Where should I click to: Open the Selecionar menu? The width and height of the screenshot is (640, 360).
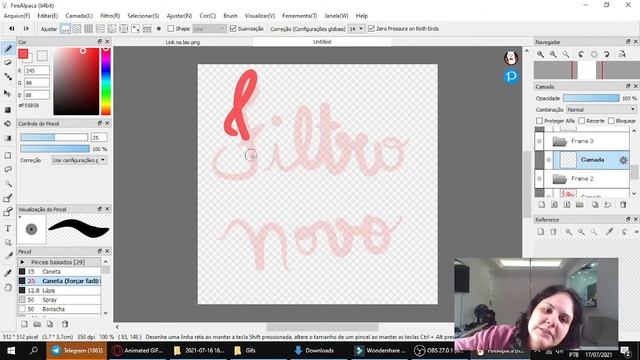[143, 16]
